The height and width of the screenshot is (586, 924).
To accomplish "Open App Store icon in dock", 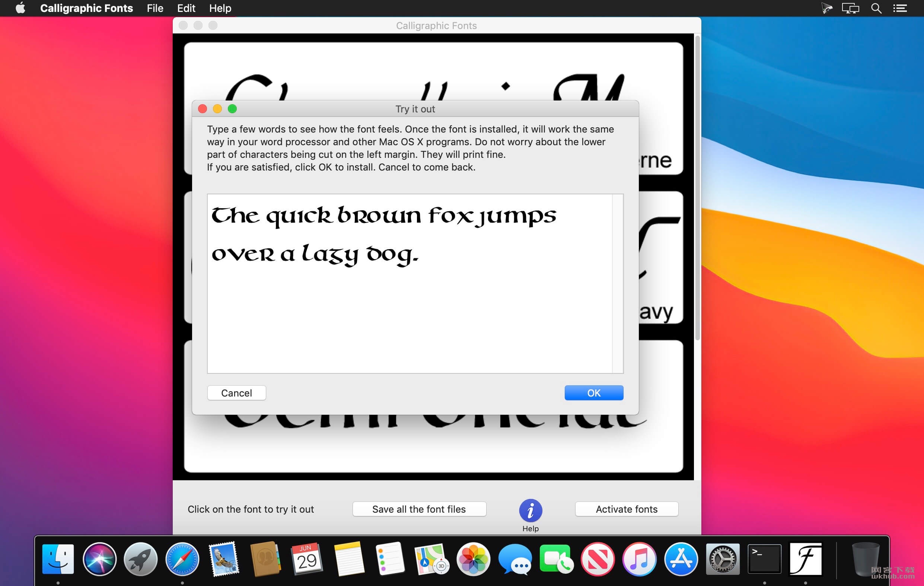I will click(x=681, y=559).
